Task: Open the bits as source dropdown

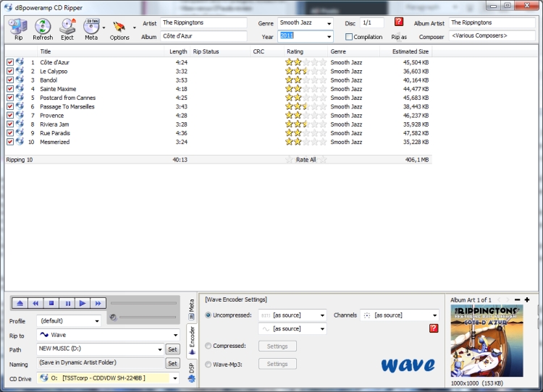Action: click(292, 315)
